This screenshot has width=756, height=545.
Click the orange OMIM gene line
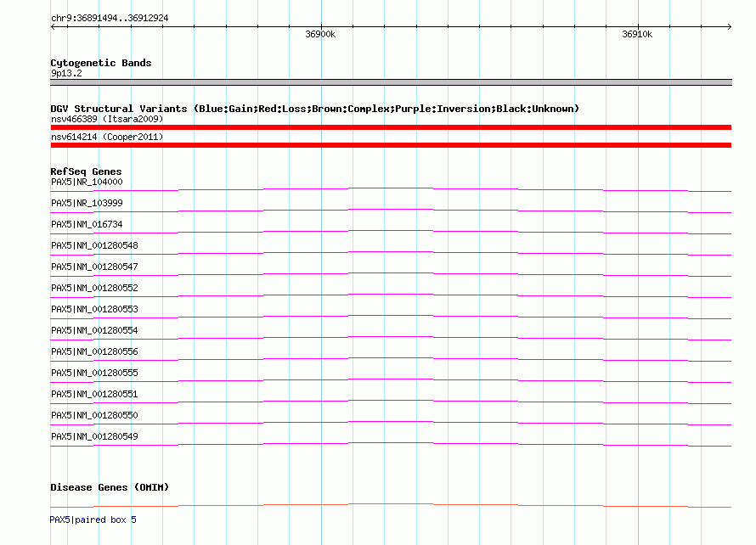(x=391, y=504)
